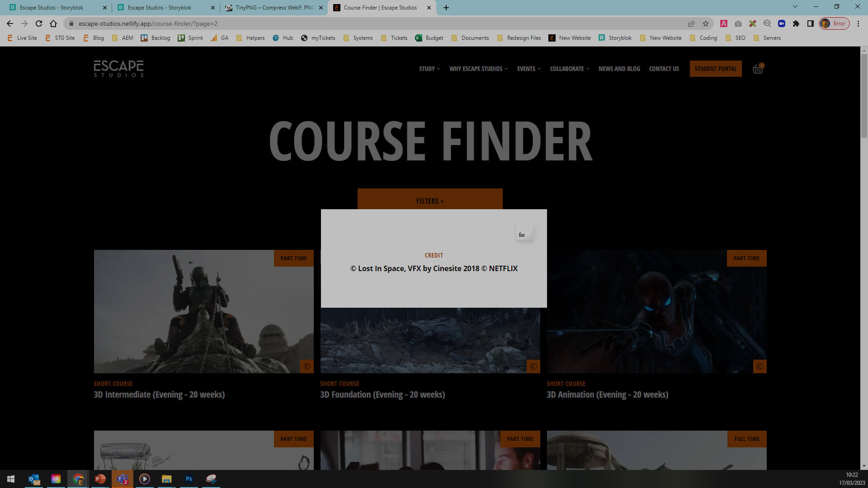Open the Live Site bookmark
This screenshot has height=488, width=868.
coord(22,38)
